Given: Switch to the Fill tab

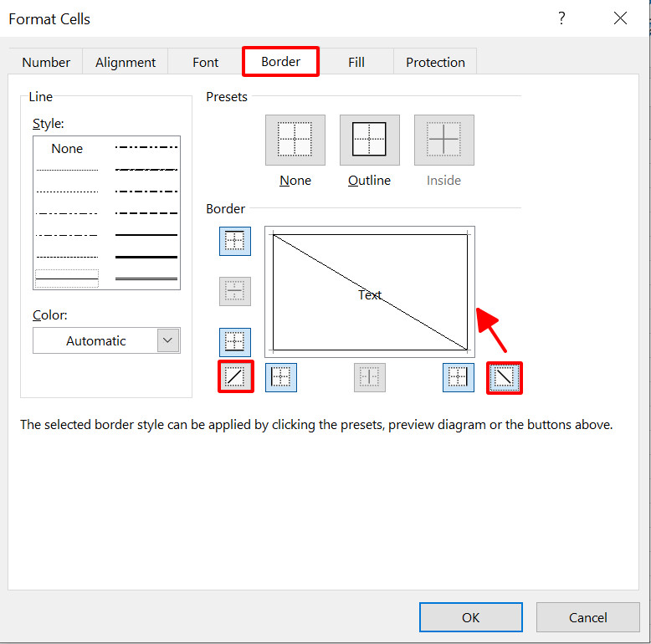Looking at the screenshot, I should [356, 62].
